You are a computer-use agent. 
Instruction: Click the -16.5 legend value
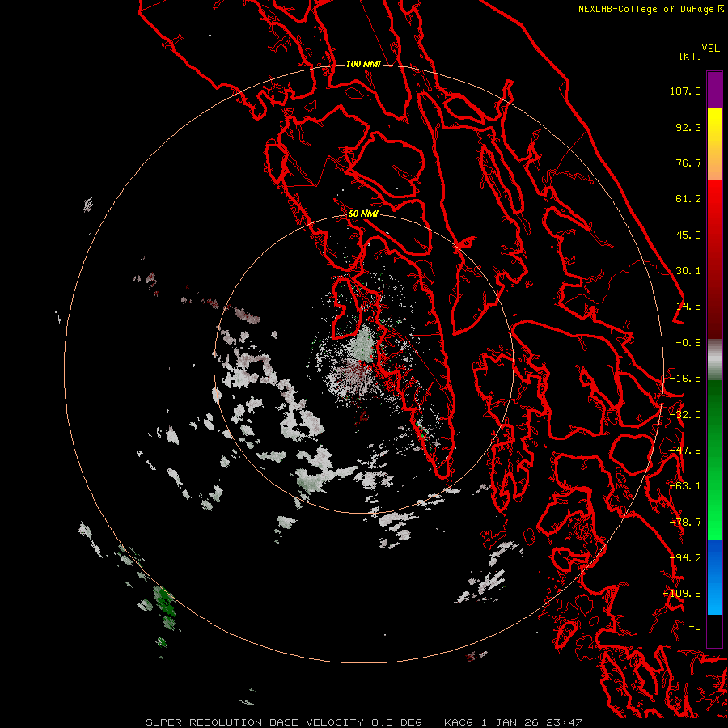coord(685,379)
